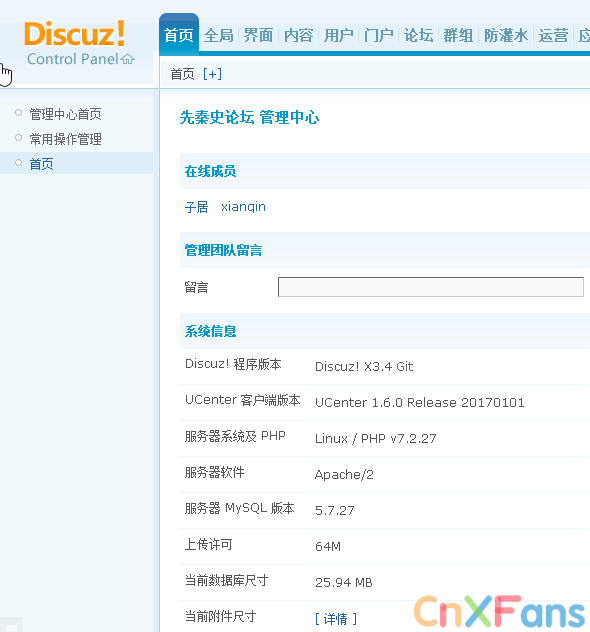Select the MySQL version 5.7.27 value
This screenshot has height=632, width=590.
coord(334,510)
